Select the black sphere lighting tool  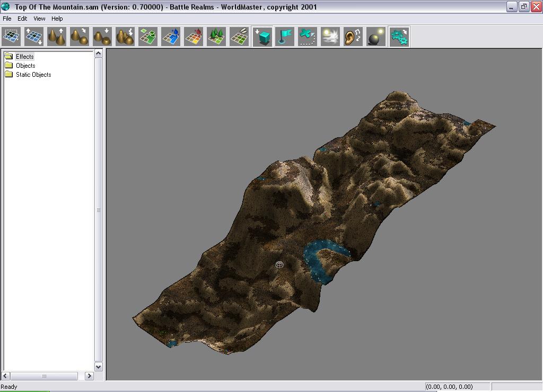376,37
